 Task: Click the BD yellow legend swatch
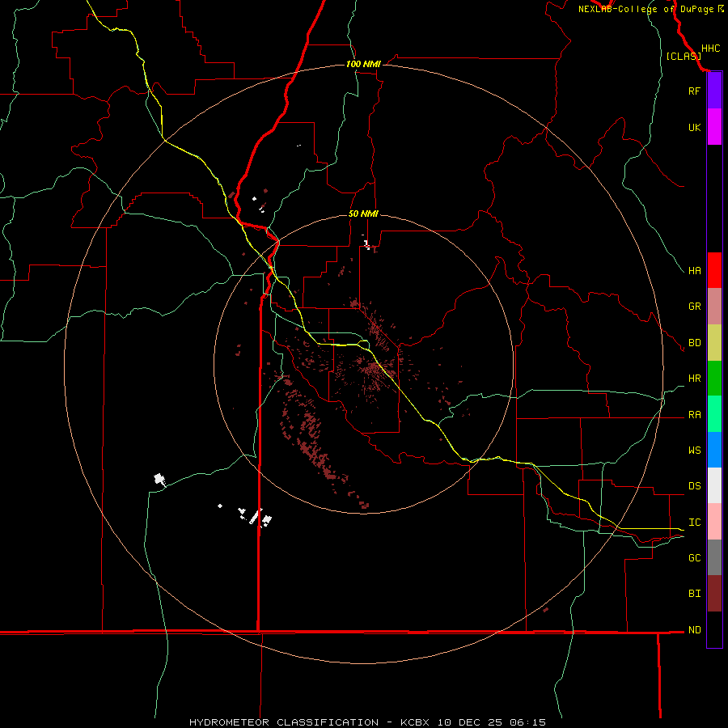(x=714, y=343)
